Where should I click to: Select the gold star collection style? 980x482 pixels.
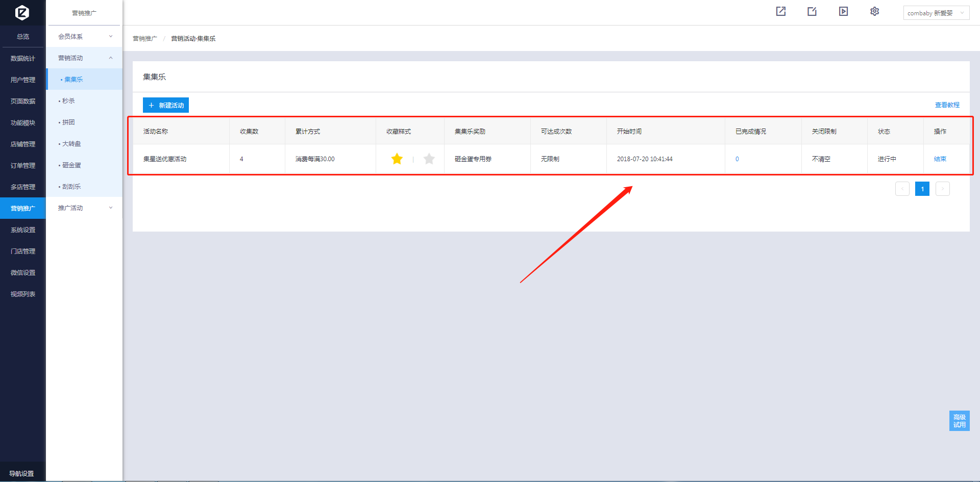click(397, 159)
